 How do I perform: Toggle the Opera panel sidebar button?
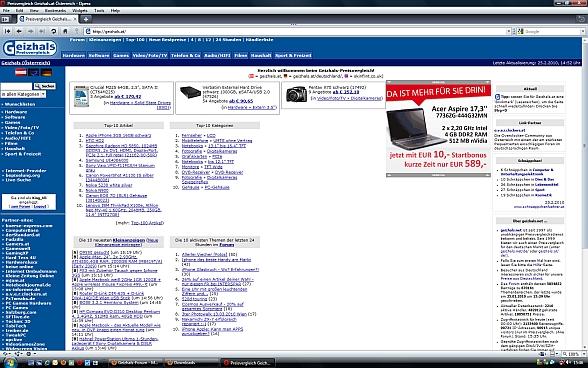pos(6,19)
